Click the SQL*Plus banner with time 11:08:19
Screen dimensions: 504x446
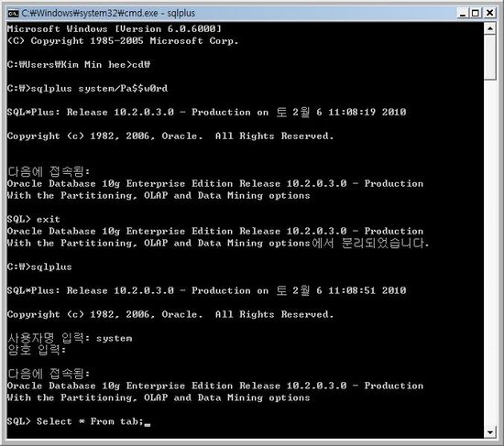pos(207,112)
